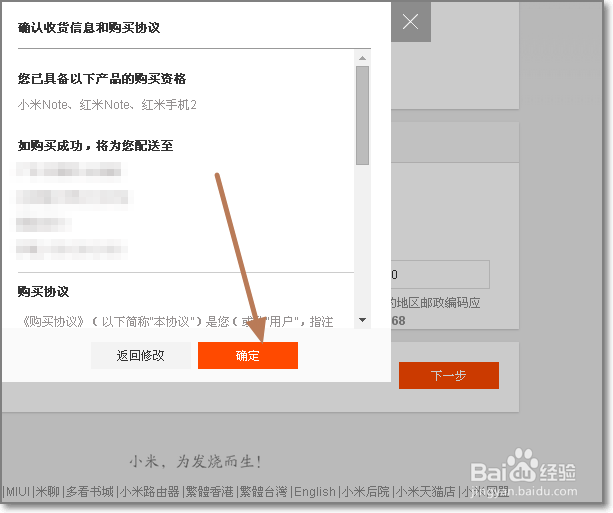Click heading 您已具备以下产品的购买资格
The height and width of the screenshot is (513, 613).
click(x=102, y=79)
